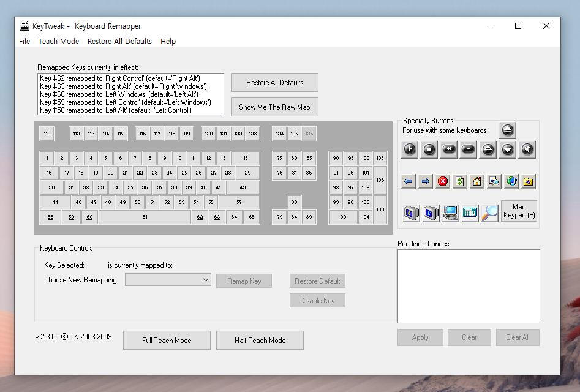Viewport: 580px width, 392px height.
Task: Select keyboard key 15
Action: pyautogui.click(x=245, y=158)
